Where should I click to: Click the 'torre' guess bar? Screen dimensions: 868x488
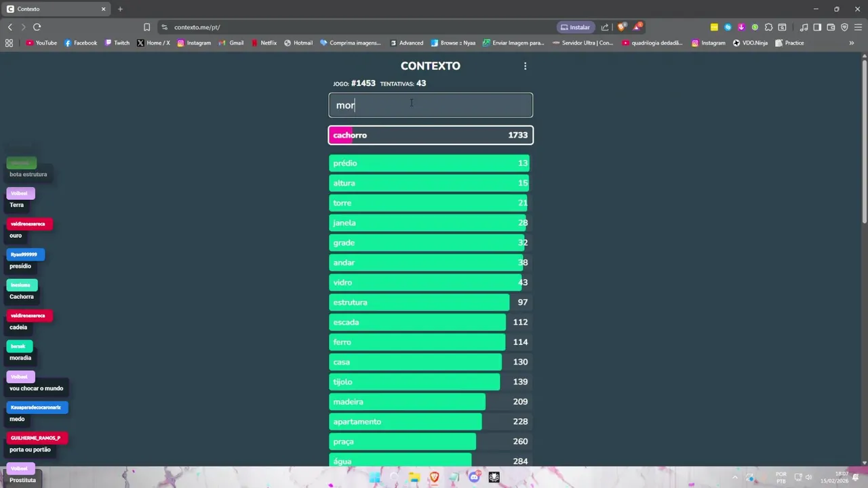pos(429,203)
